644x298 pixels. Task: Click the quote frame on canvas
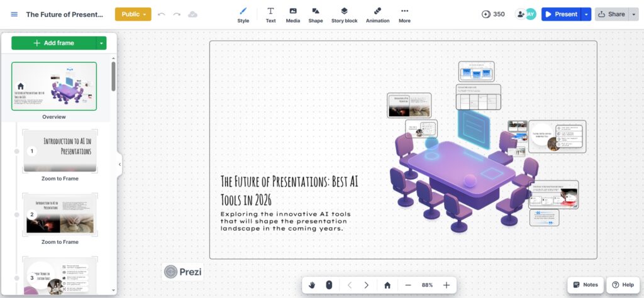point(544,218)
